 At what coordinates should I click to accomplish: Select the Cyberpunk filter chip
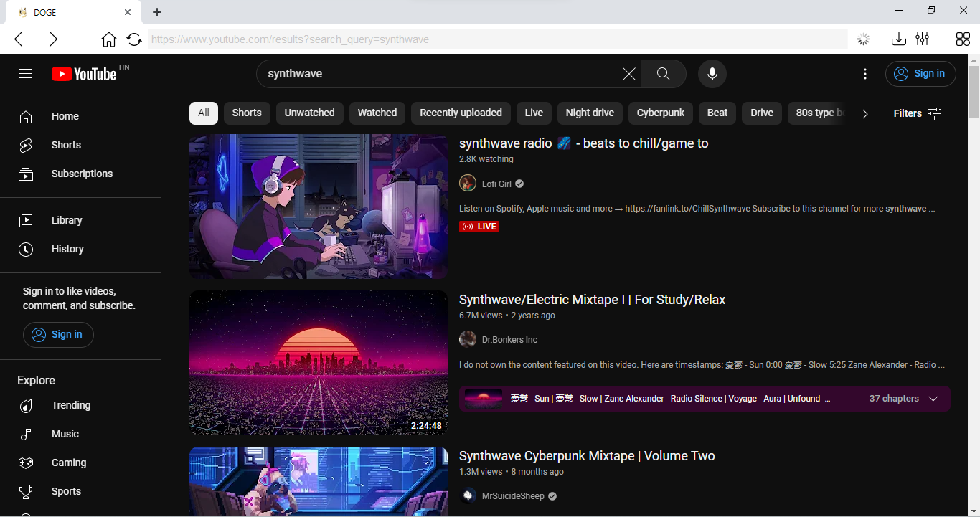point(661,113)
